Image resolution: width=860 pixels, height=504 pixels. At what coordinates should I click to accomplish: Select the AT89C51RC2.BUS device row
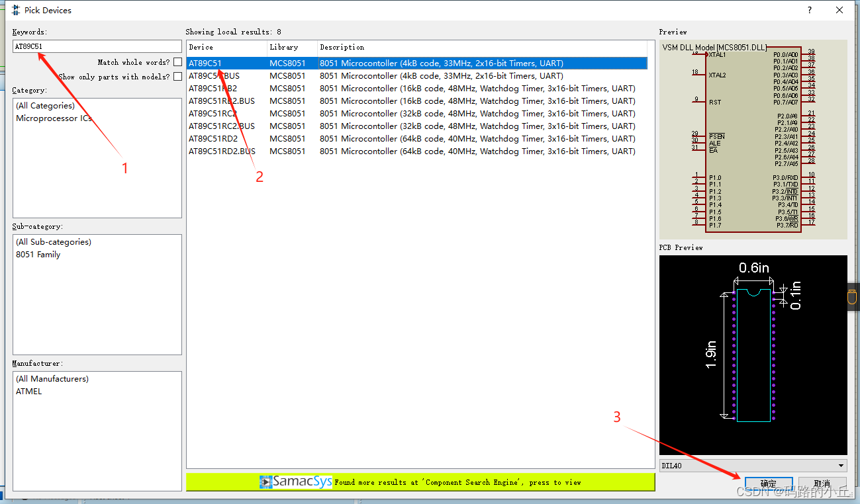[416, 126]
